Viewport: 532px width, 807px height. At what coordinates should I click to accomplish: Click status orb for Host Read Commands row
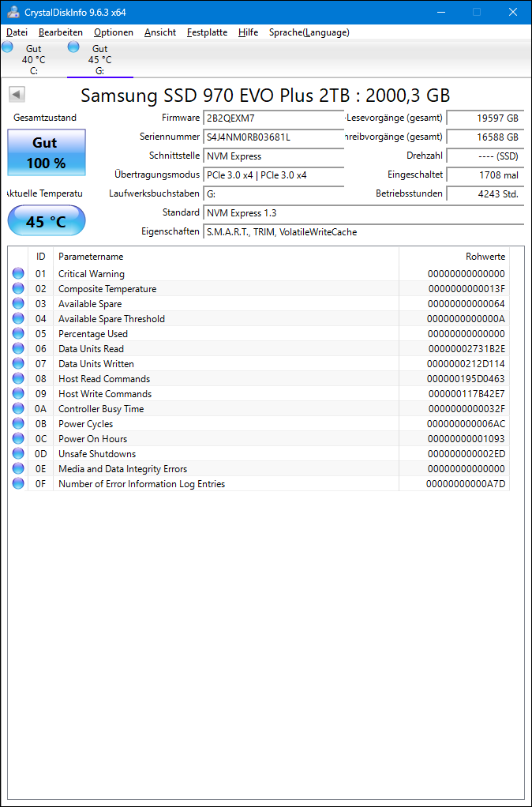[x=18, y=378]
